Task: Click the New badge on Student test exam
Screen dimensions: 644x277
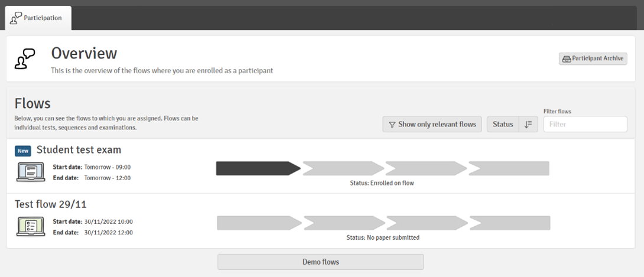Action: pos(23,151)
